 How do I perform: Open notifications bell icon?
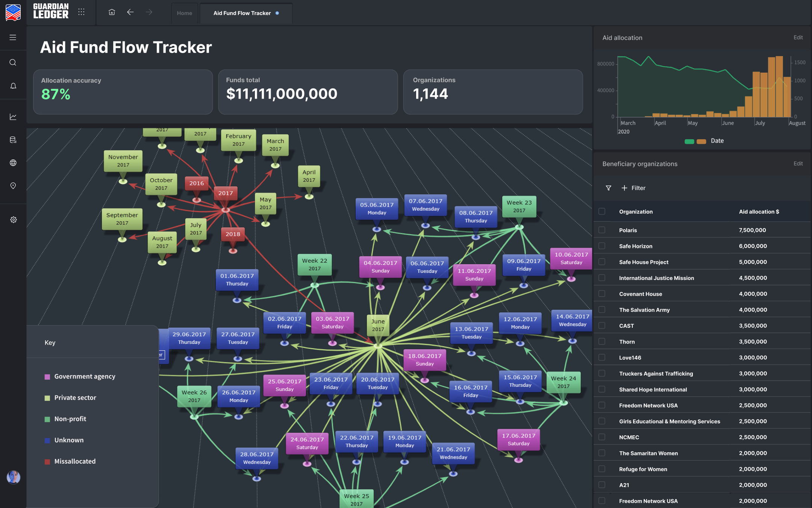13,86
